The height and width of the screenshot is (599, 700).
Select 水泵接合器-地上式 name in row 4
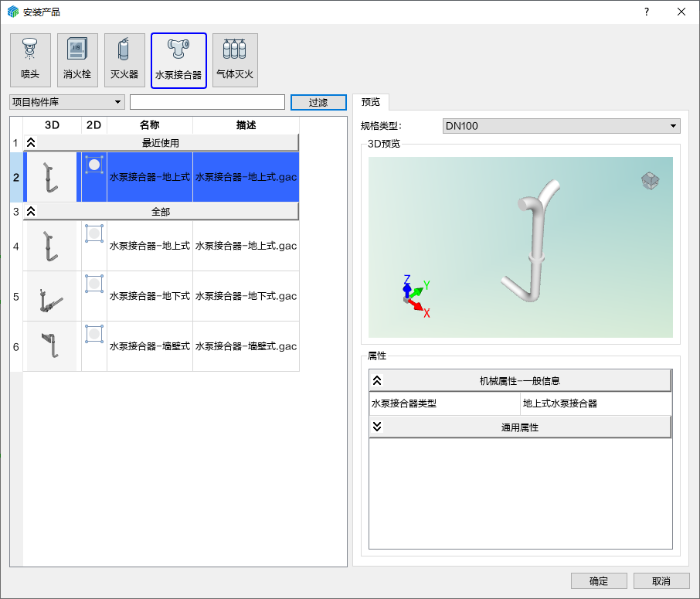pyautogui.click(x=150, y=246)
